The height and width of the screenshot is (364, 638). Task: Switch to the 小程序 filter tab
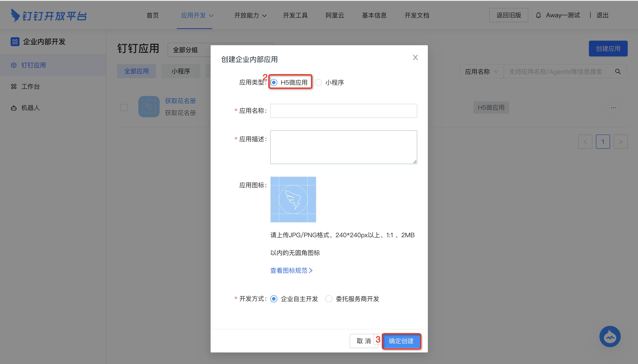[181, 71]
